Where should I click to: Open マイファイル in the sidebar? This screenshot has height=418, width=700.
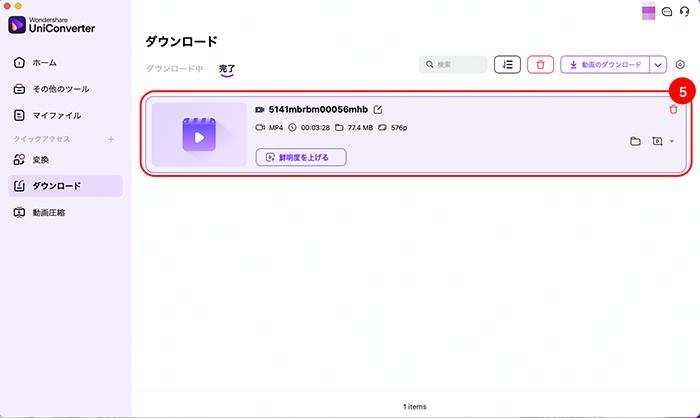click(x=47, y=115)
